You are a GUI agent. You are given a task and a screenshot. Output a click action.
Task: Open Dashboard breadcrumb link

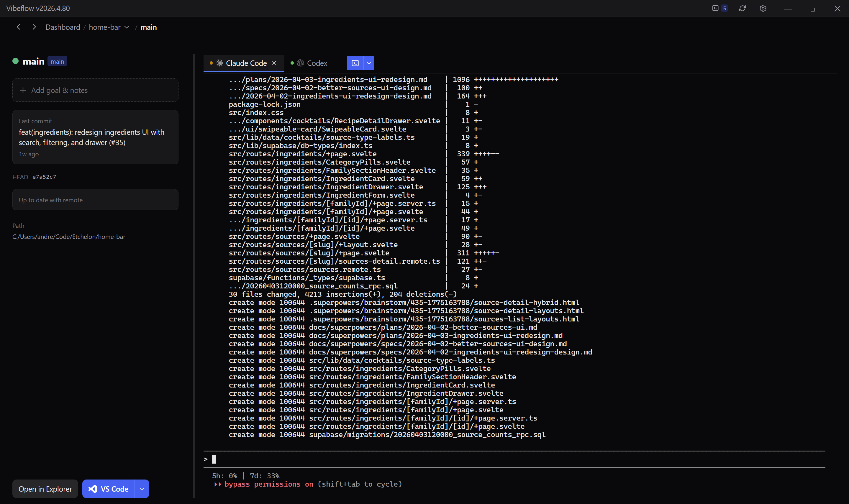pos(63,27)
